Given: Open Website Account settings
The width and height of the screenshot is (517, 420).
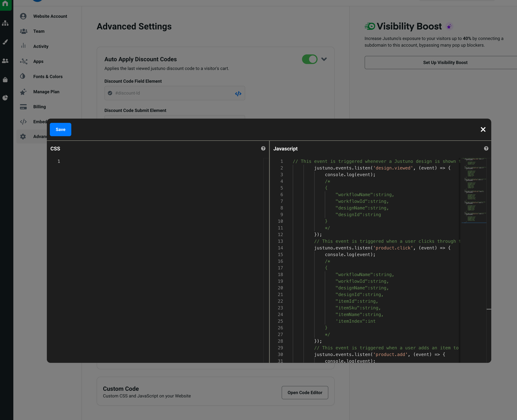Looking at the screenshot, I should (50, 16).
